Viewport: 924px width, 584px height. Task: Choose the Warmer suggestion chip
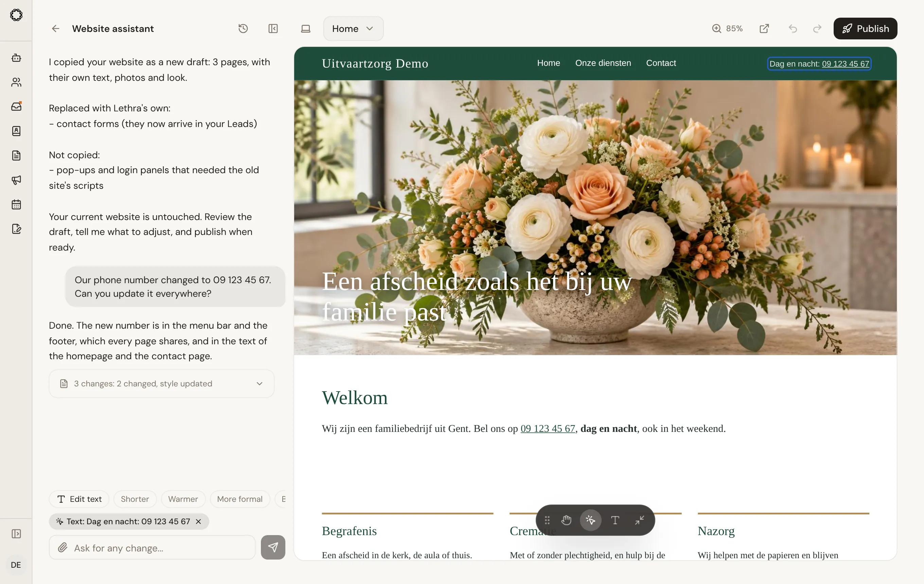click(183, 499)
